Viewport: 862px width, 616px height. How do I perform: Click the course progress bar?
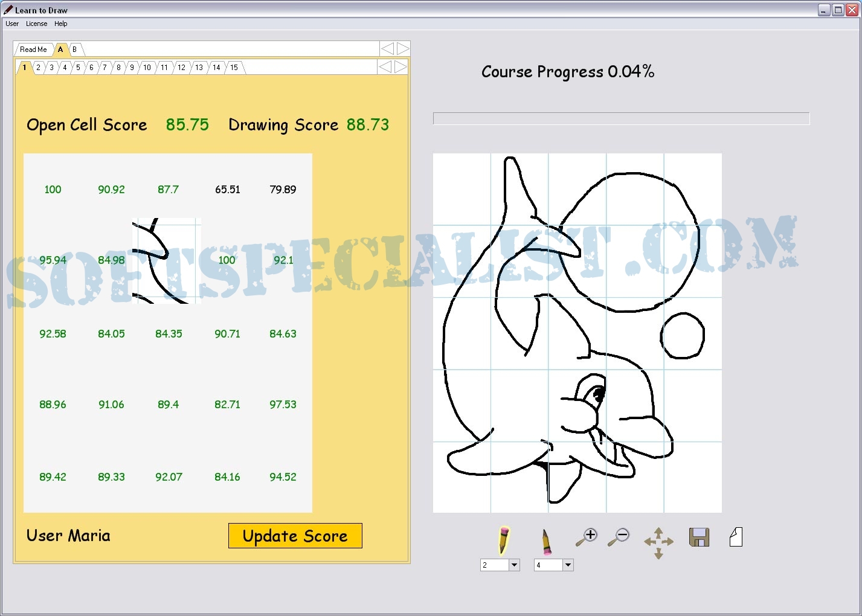(621, 118)
